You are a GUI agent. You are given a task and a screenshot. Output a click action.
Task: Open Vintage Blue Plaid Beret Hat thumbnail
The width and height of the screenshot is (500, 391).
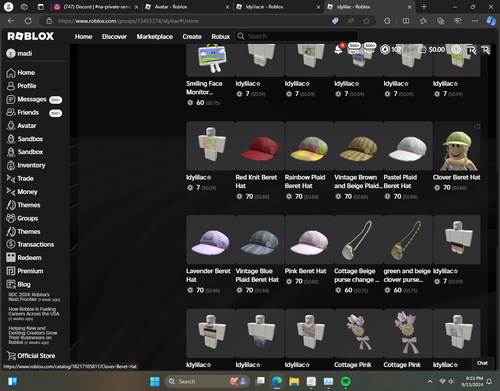[x=260, y=240]
